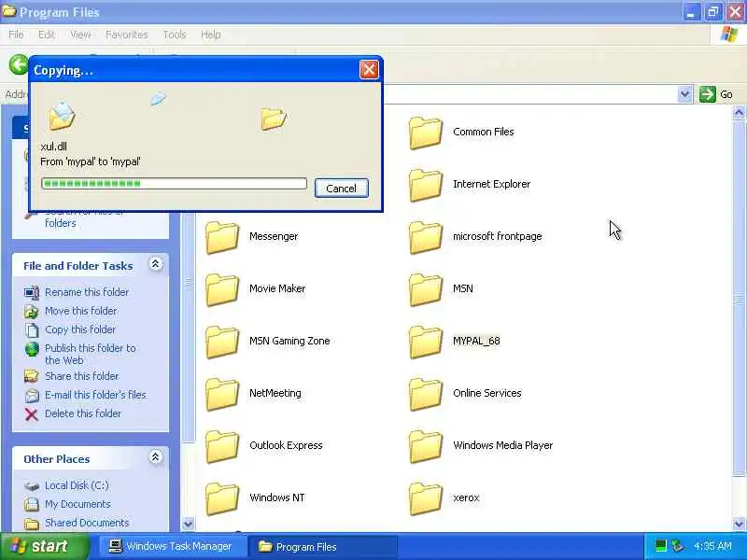
Task: Click the Publish this folder to the Web link
Action: pos(90,355)
